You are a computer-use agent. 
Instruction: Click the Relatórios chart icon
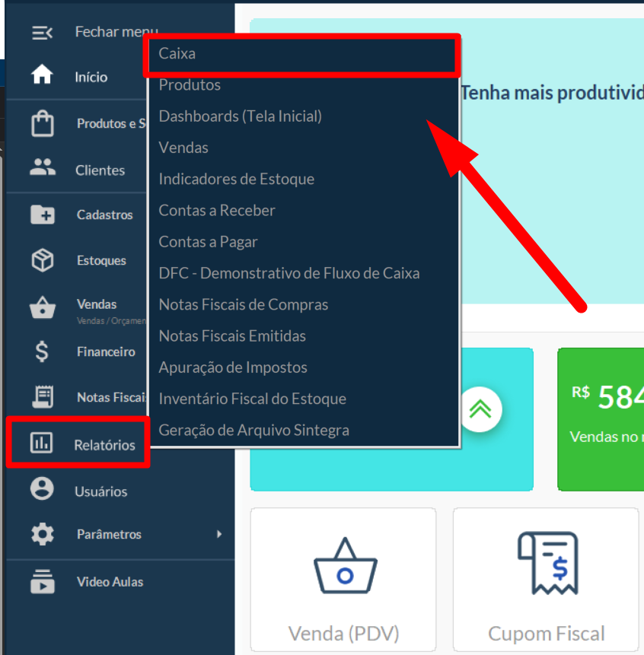pos(42,444)
